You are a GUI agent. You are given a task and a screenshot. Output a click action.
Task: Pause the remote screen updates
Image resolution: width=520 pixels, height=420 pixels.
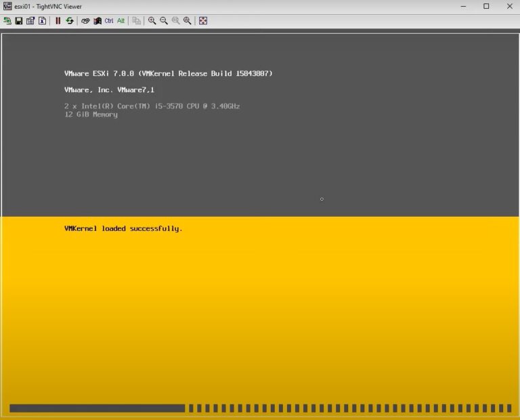pyautogui.click(x=58, y=21)
